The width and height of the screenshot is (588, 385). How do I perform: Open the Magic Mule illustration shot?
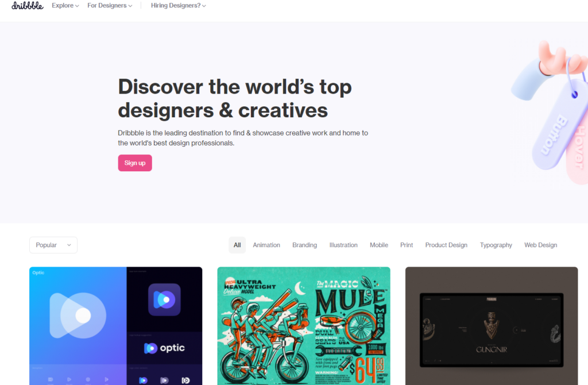(x=304, y=326)
